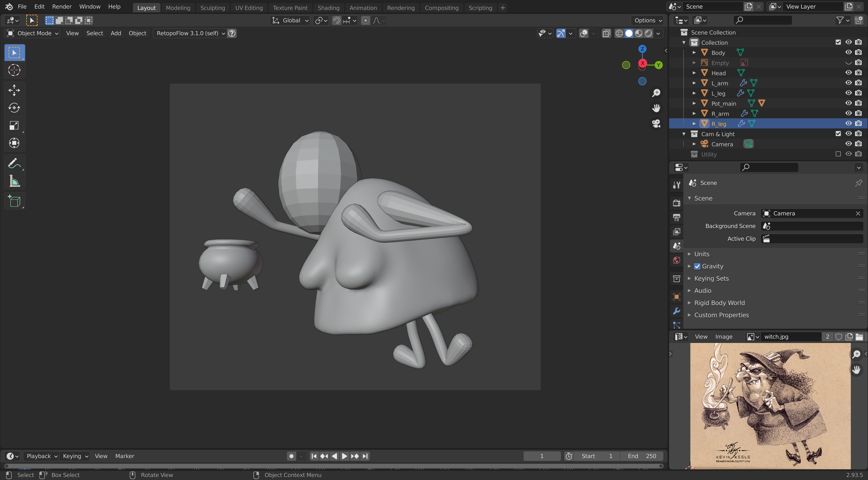Select the Add Cube tool
Image resolution: width=868 pixels, height=480 pixels.
click(14, 201)
